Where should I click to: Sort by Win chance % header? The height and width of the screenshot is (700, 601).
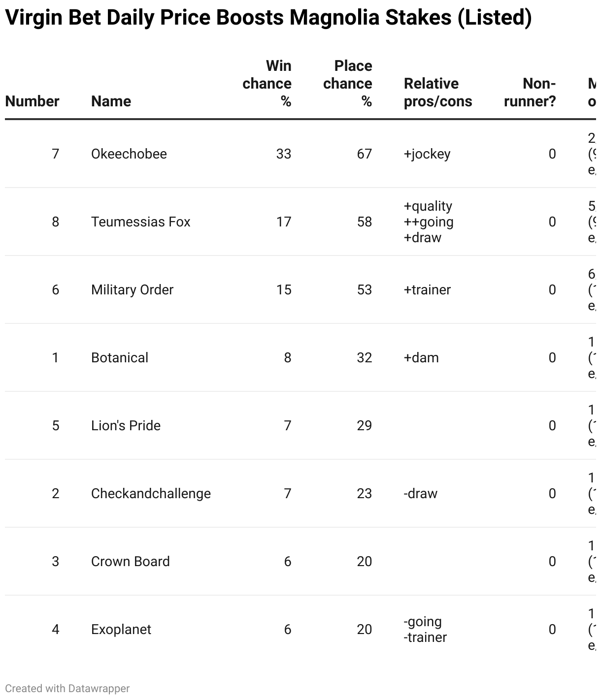(x=267, y=84)
